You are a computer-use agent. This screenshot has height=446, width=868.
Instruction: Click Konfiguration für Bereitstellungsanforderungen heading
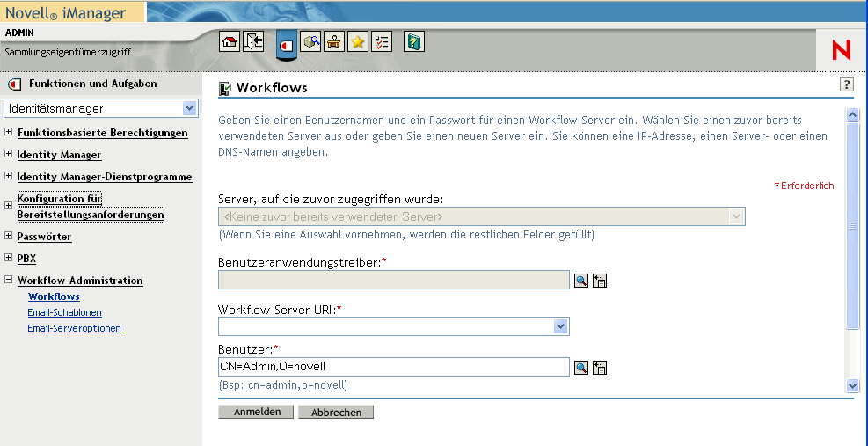coord(91,207)
